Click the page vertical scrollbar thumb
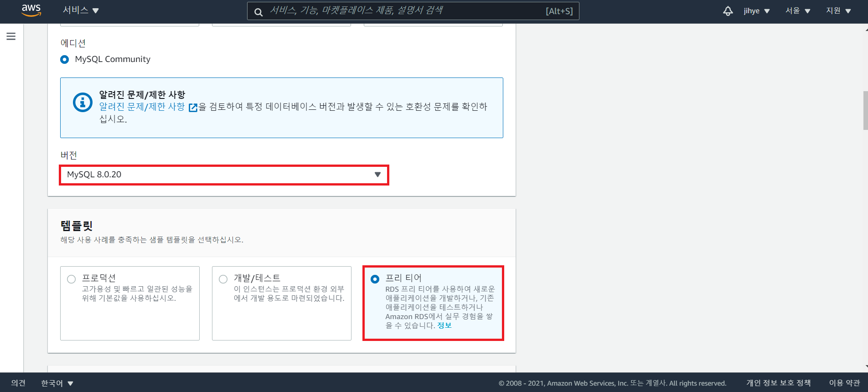 click(x=865, y=110)
